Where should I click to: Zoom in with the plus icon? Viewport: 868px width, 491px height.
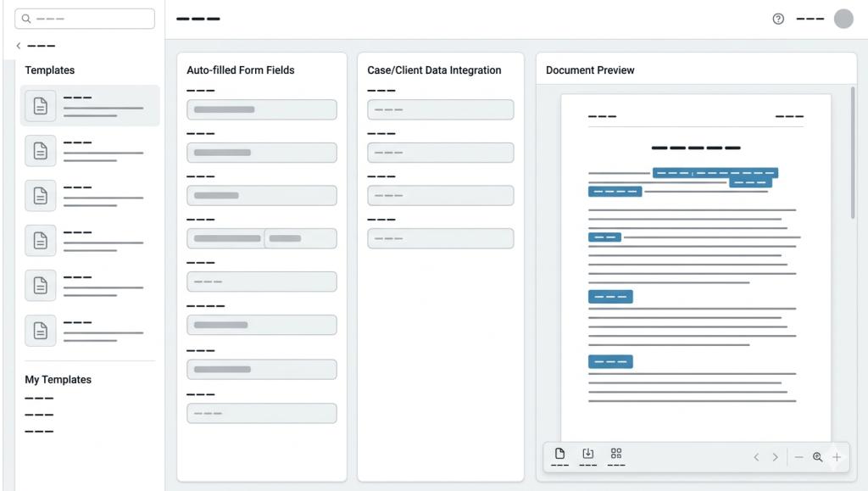pos(837,457)
